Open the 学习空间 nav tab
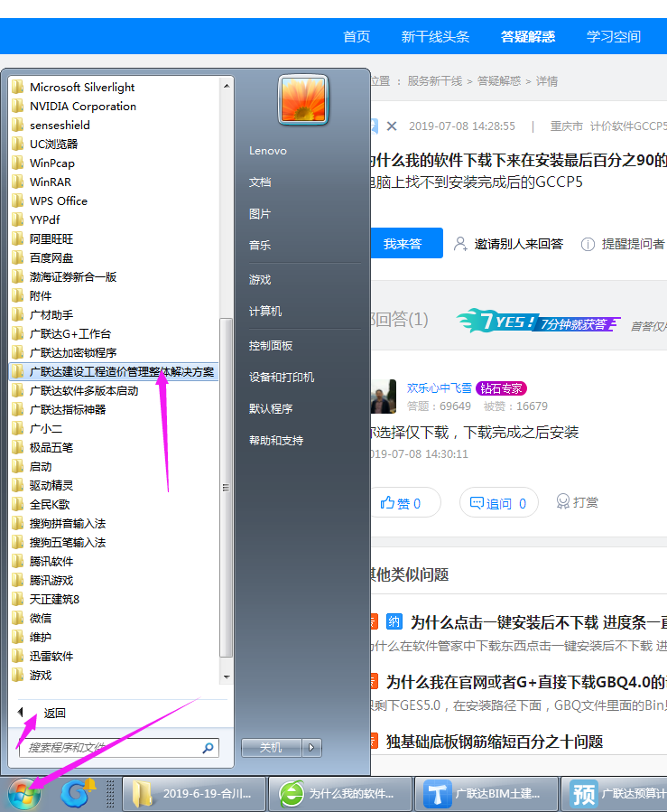667x812 pixels. [614, 37]
